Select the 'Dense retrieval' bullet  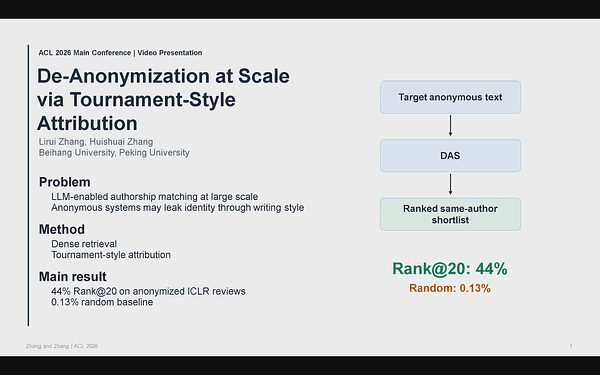(x=84, y=244)
